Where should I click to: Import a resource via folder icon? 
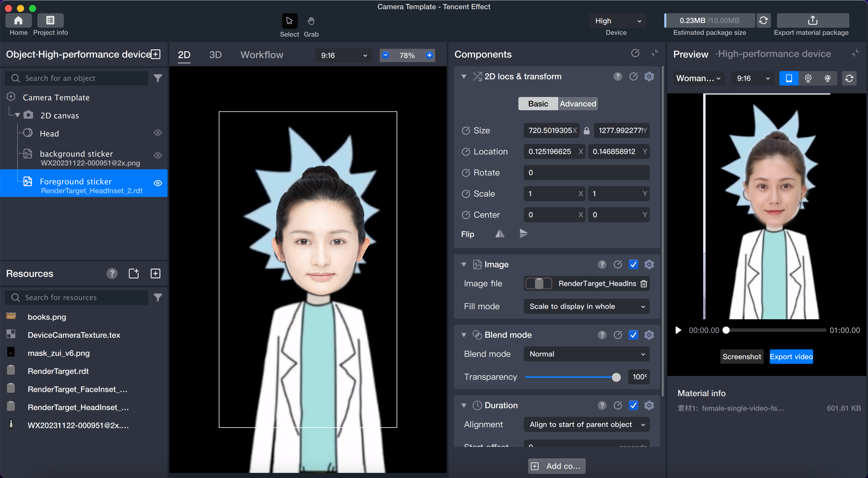pyautogui.click(x=134, y=273)
